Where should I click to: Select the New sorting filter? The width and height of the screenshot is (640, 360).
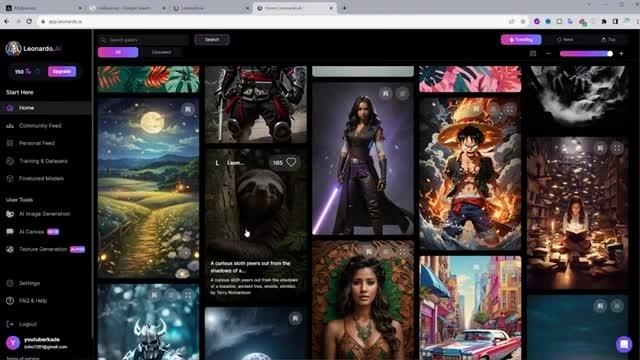pos(565,40)
